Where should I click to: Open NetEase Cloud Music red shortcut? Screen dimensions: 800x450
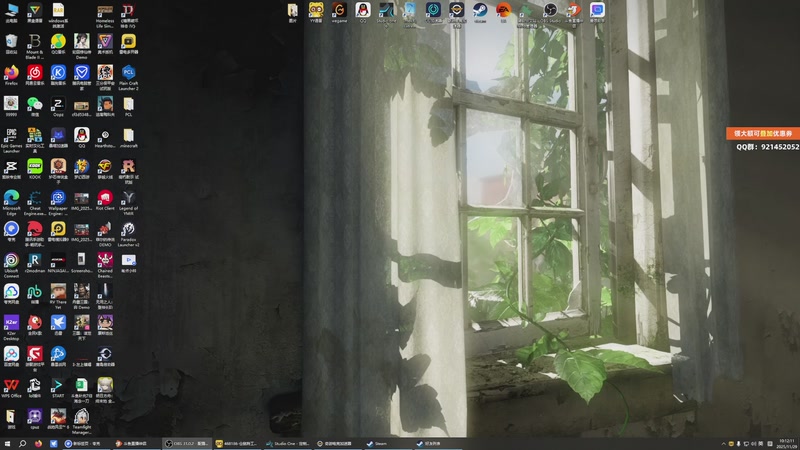pos(35,76)
